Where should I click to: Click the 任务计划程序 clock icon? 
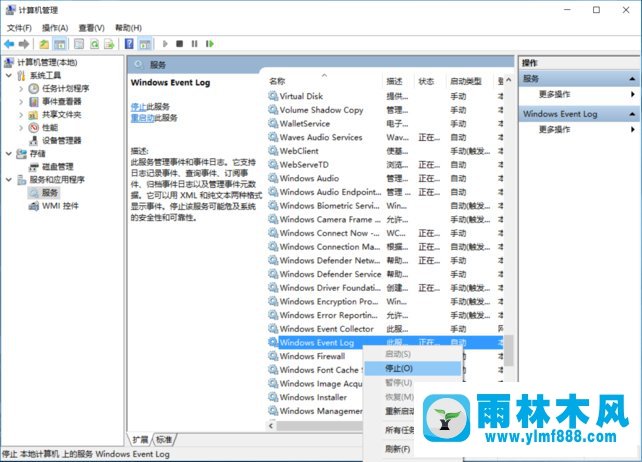tap(34, 88)
